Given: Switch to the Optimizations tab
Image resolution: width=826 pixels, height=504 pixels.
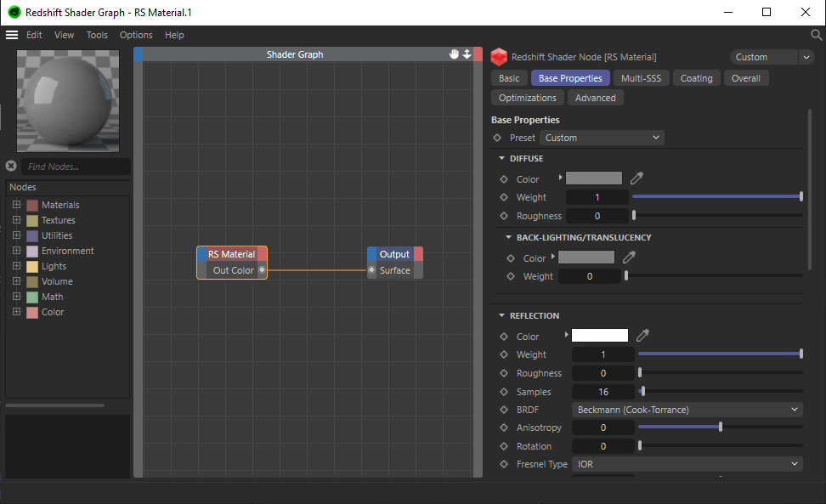Looking at the screenshot, I should tap(528, 98).
